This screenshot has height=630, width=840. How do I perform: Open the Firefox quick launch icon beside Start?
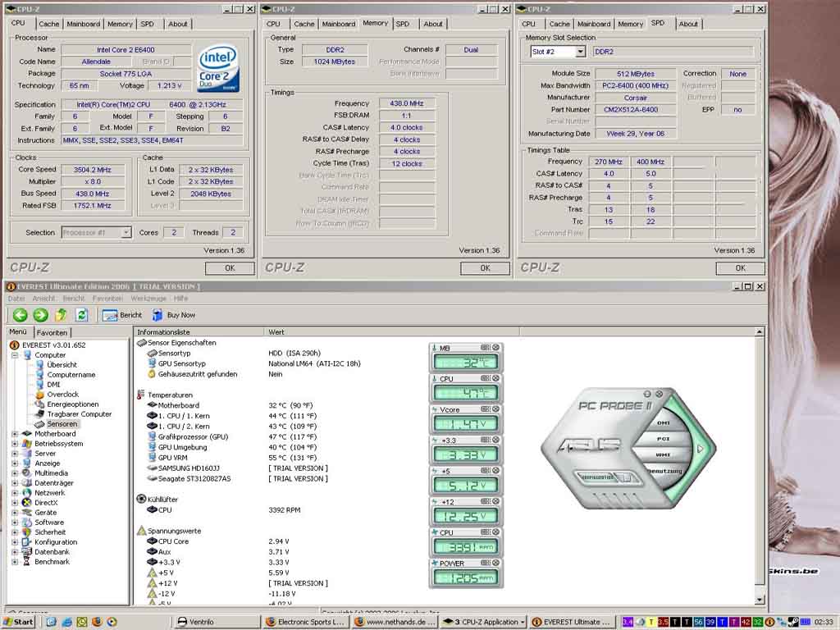97,622
